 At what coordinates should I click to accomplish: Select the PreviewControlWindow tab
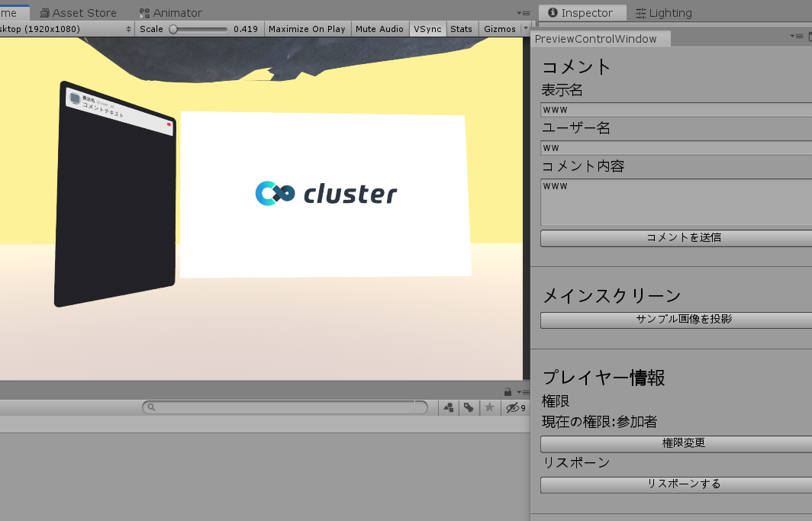coord(600,39)
